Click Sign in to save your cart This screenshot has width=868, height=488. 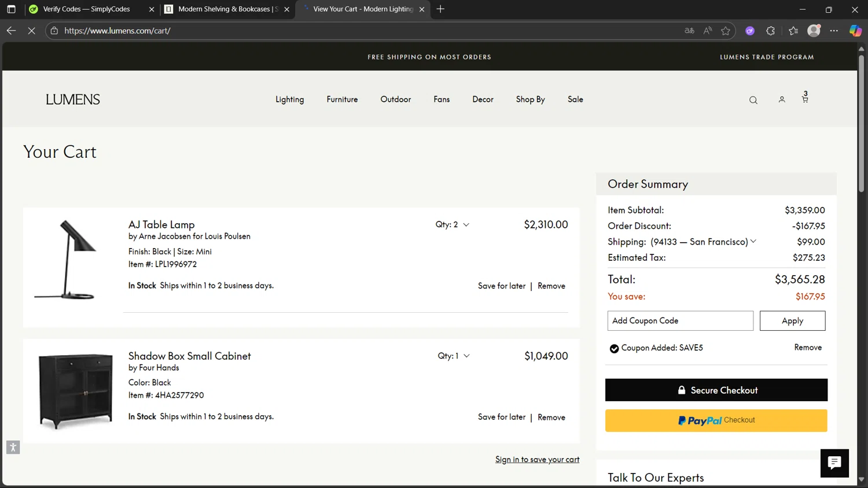click(537, 459)
